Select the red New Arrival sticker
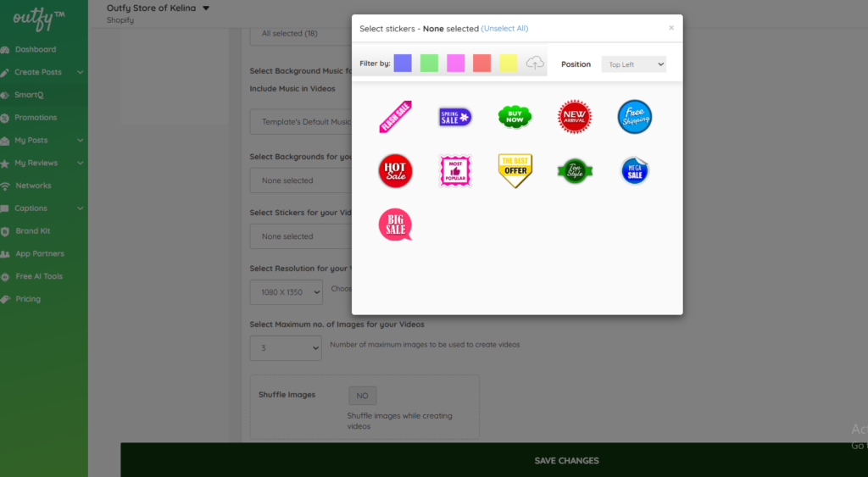Image resolution: width=868 pixels, height=477 pixels. [574, 117]
